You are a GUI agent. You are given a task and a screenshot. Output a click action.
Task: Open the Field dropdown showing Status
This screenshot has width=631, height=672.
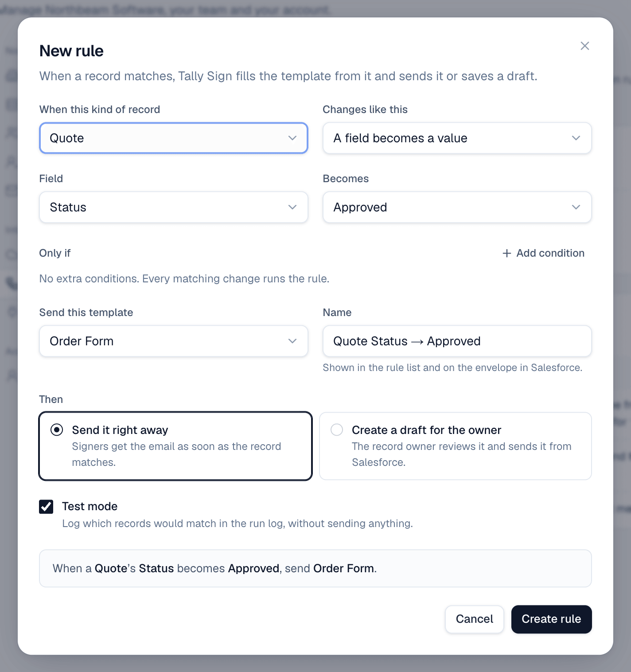(x=174, y=207)
